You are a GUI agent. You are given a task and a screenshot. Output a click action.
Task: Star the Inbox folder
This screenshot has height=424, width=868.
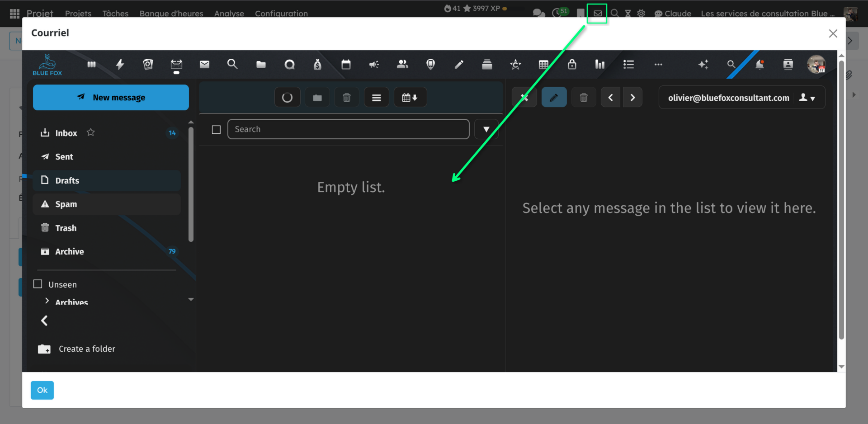pos(91,132)
